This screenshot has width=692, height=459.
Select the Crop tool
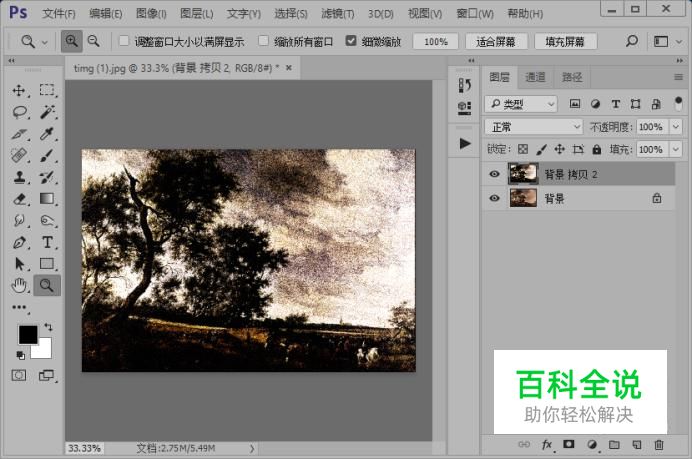point(19,134)
